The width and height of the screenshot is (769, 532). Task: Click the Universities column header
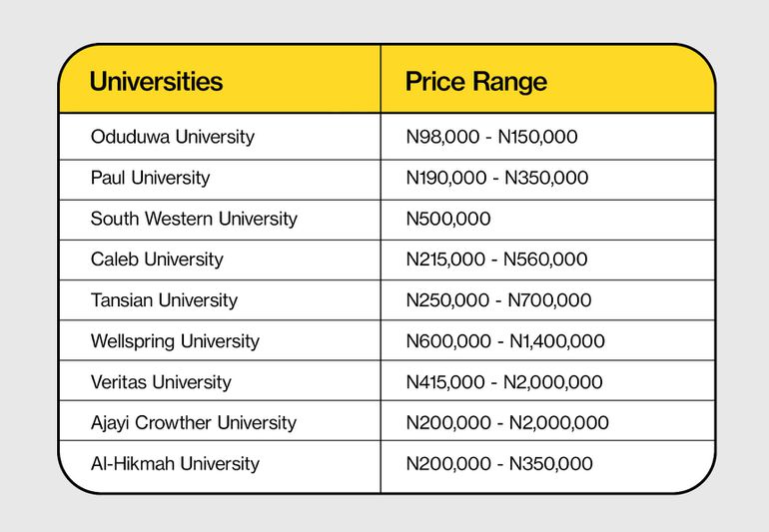156,81
